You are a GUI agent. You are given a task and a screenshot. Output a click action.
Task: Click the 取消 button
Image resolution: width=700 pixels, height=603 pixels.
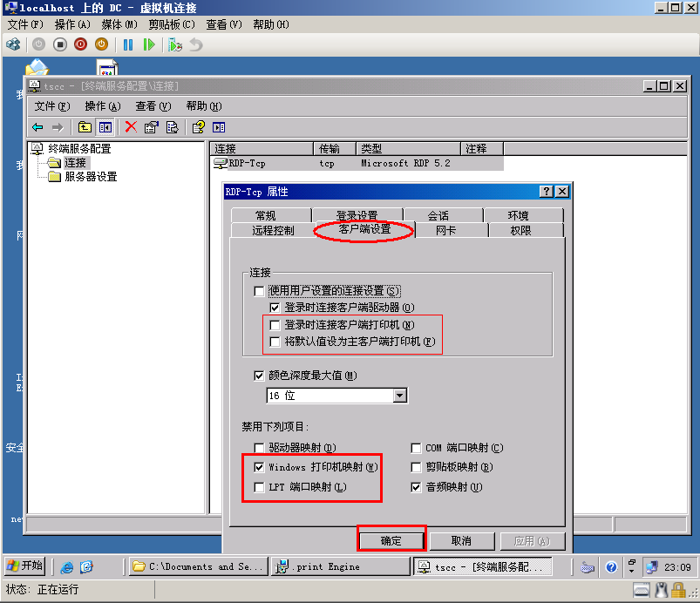tap(462, 541)
